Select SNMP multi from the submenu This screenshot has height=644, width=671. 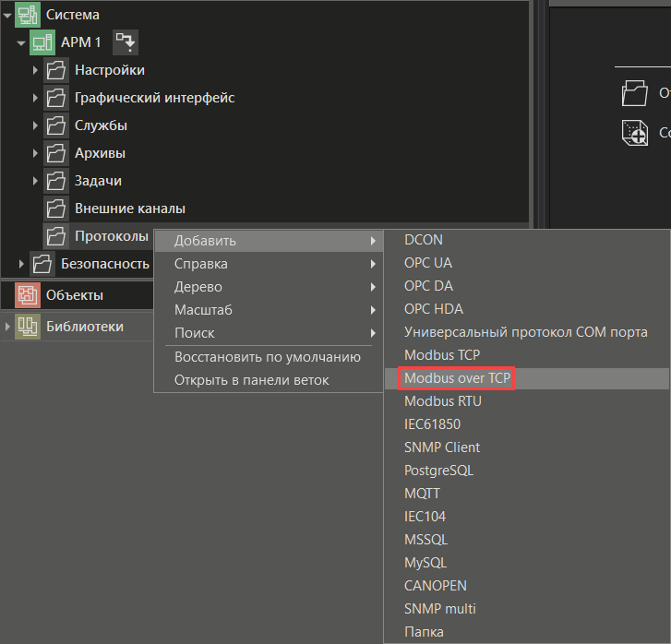(527, 609)
